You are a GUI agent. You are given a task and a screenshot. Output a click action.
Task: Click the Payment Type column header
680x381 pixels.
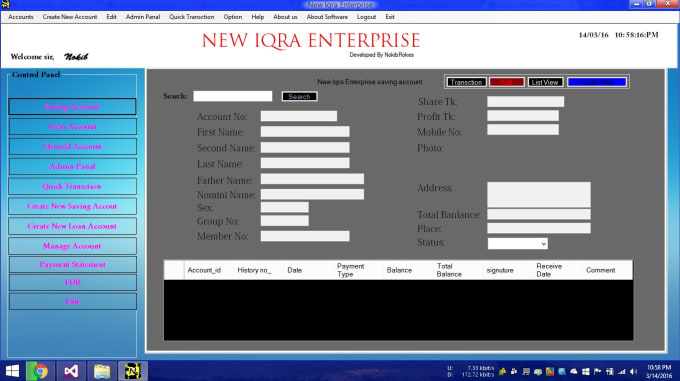tap(359, 270)
